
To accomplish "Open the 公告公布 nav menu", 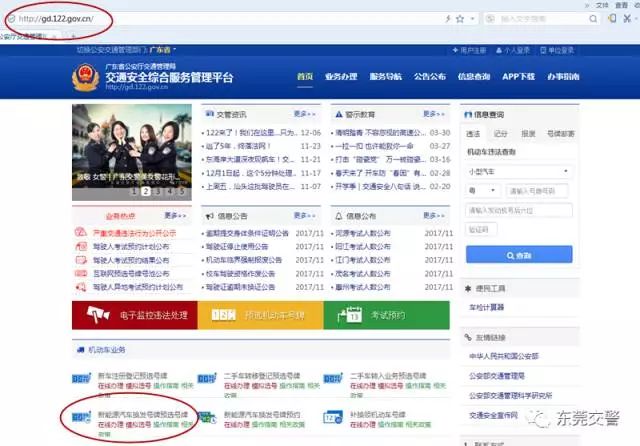I will tap(430, 76).
